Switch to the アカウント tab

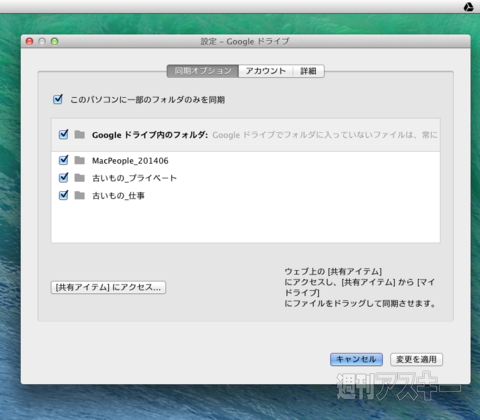(x=266, y=71)
